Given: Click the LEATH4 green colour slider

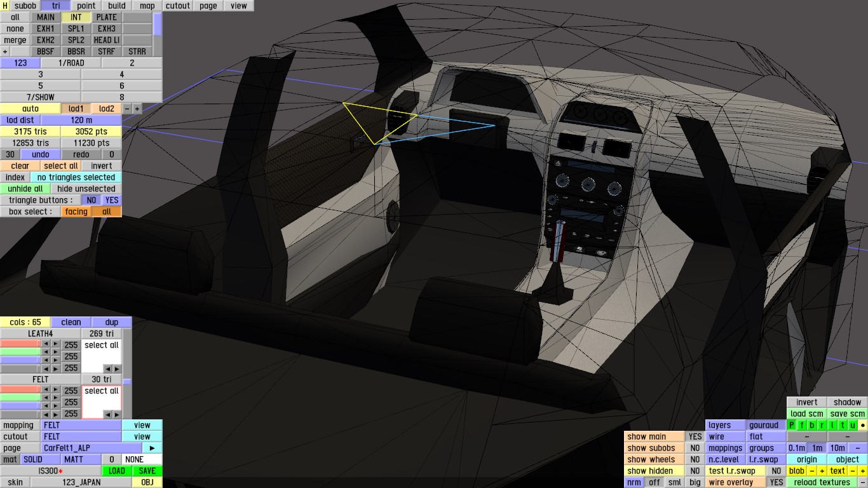Looking at the screenshot, I should click(x=20, y=351).
